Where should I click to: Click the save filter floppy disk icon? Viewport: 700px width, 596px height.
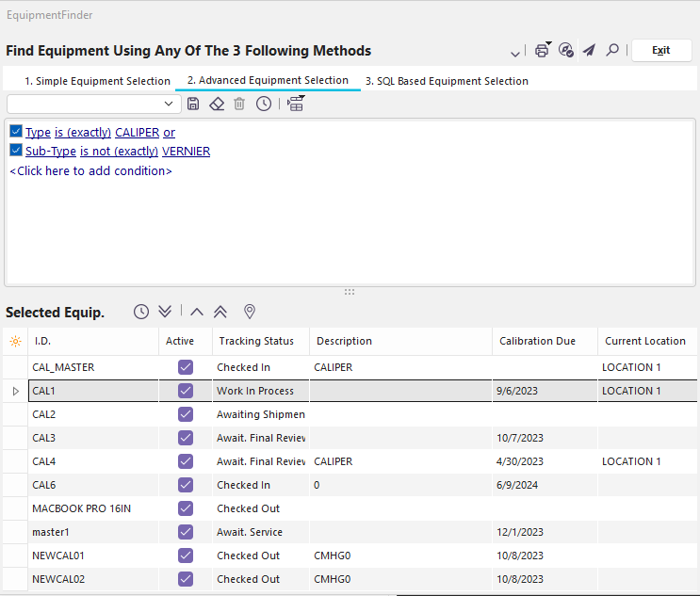pos(193,104)
